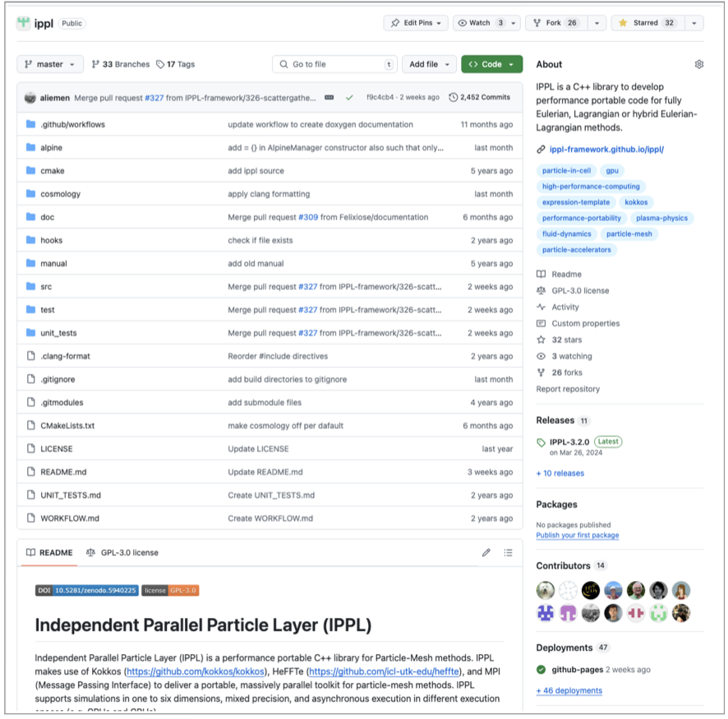Switch to the GPL-3.0 license tab
Image resolution: width=728 pixels, height=719 pixels.
click(x=122, y=553)
